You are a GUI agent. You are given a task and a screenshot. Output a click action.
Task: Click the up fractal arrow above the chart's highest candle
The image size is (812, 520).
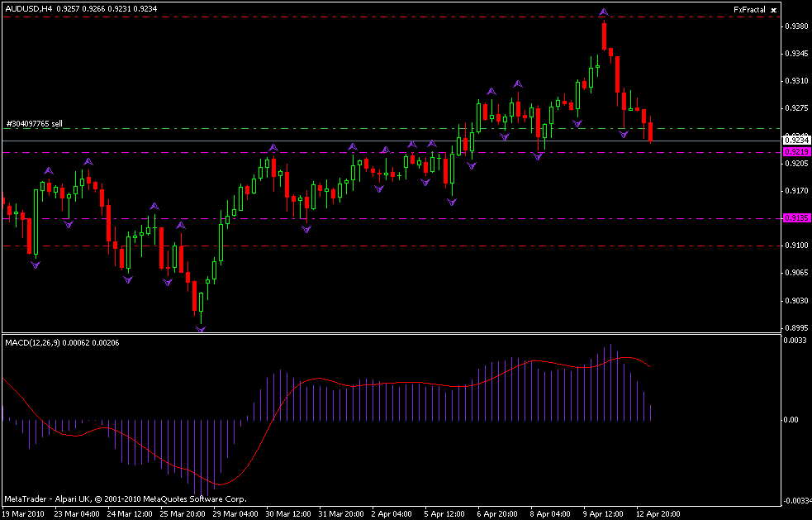click(x=604, y=12)
